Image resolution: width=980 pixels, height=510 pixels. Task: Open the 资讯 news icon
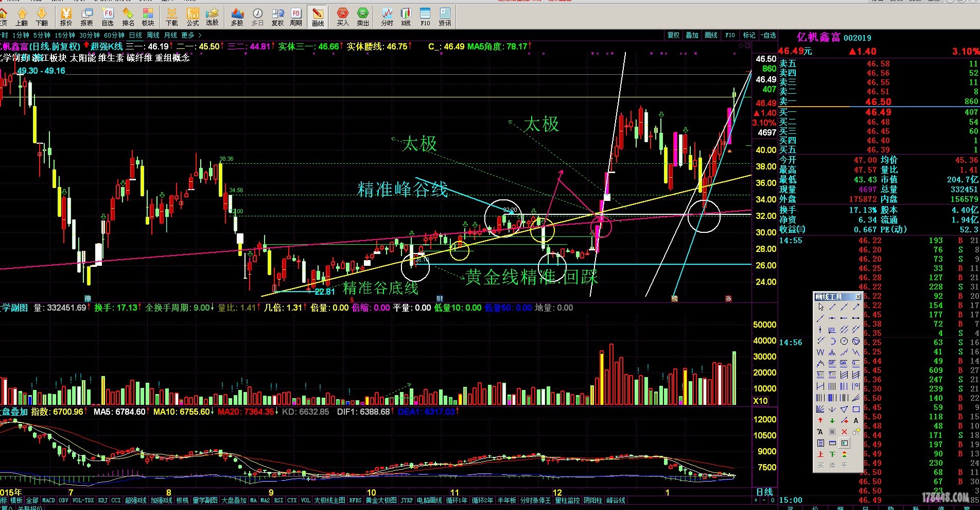(x=445, y=17)
